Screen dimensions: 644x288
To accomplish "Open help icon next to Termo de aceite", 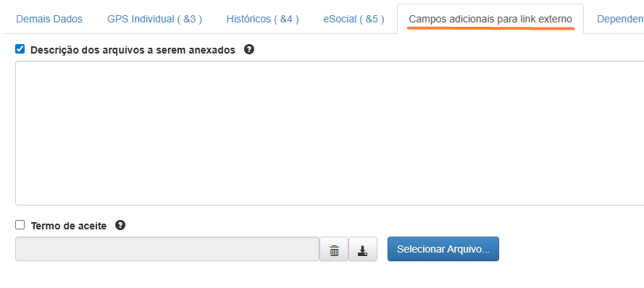I will 120,225.
